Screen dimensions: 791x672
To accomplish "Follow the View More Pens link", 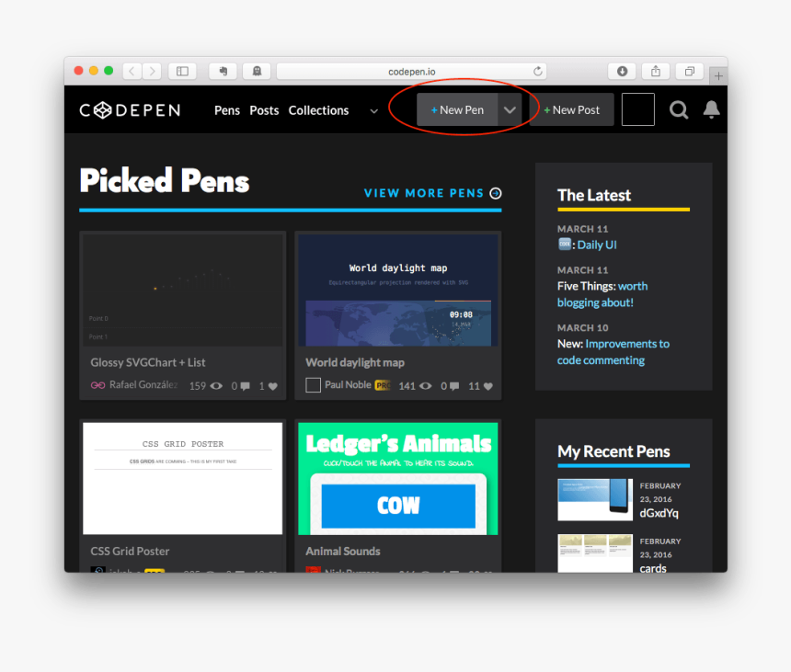I will [432, 193].
